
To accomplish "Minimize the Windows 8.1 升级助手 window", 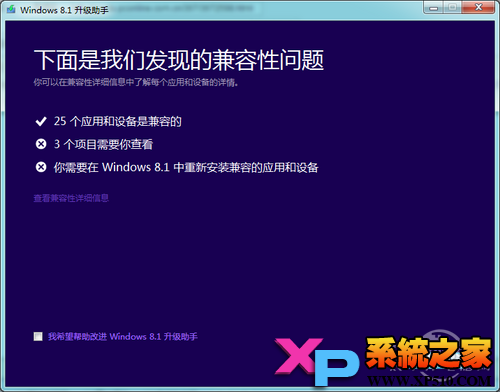I will [434, 8].
